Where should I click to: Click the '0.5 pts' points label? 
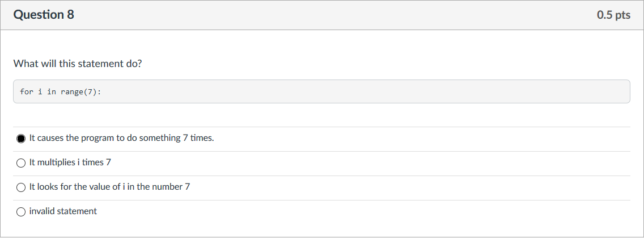[x=613, y=15]
